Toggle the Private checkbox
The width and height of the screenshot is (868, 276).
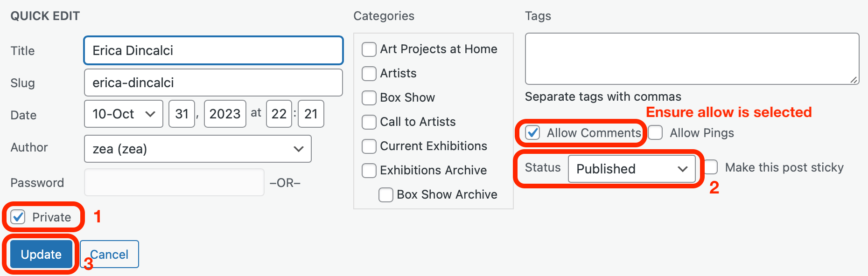[18, 217]
